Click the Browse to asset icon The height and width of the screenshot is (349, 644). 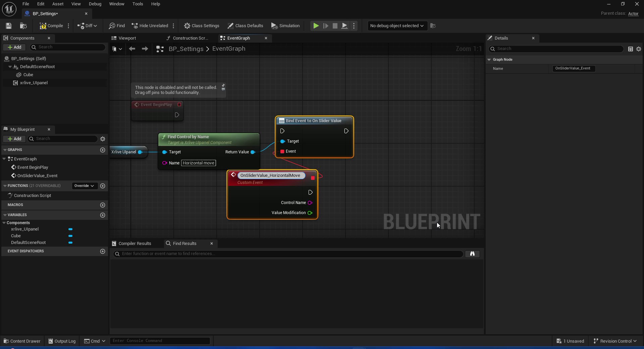[23, 26]
